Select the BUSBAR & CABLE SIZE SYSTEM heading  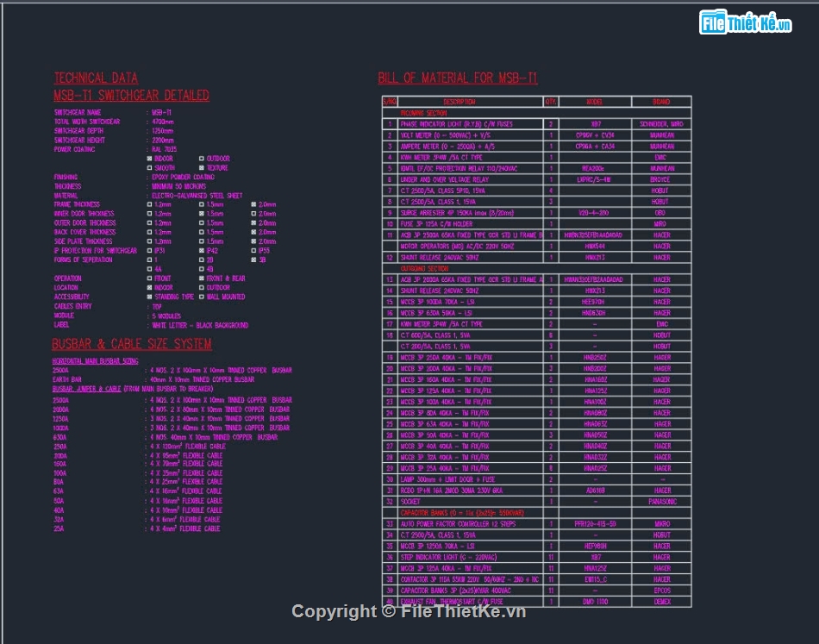point(132,344)
